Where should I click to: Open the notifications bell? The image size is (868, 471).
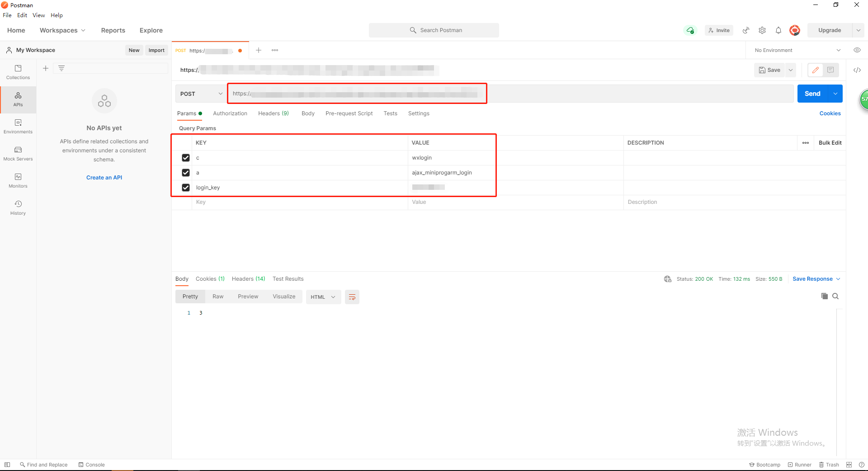[778, 30]
